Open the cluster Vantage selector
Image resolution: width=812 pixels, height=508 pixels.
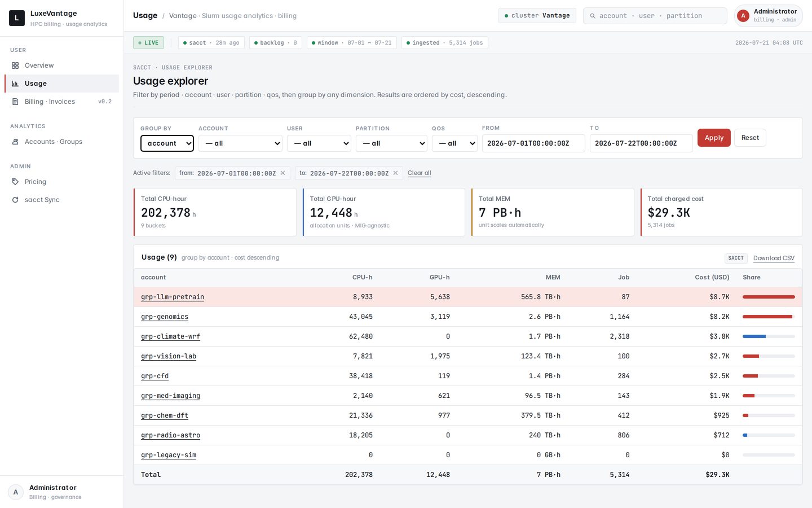click(x=537, y=16)
